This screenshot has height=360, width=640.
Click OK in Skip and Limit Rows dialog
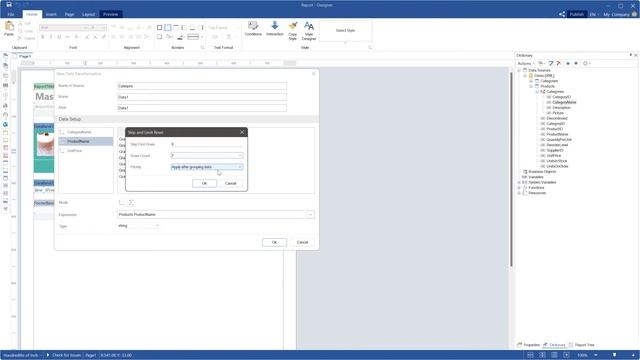(204, 183)
